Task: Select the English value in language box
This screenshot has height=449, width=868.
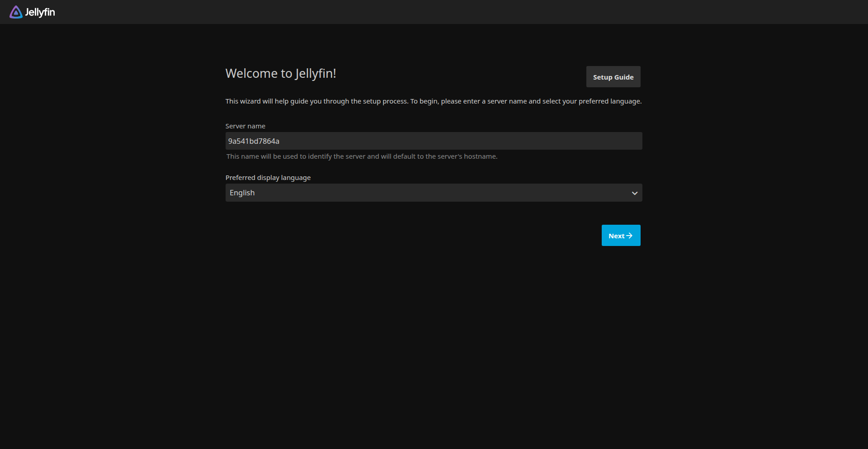Action: point(242,193)
